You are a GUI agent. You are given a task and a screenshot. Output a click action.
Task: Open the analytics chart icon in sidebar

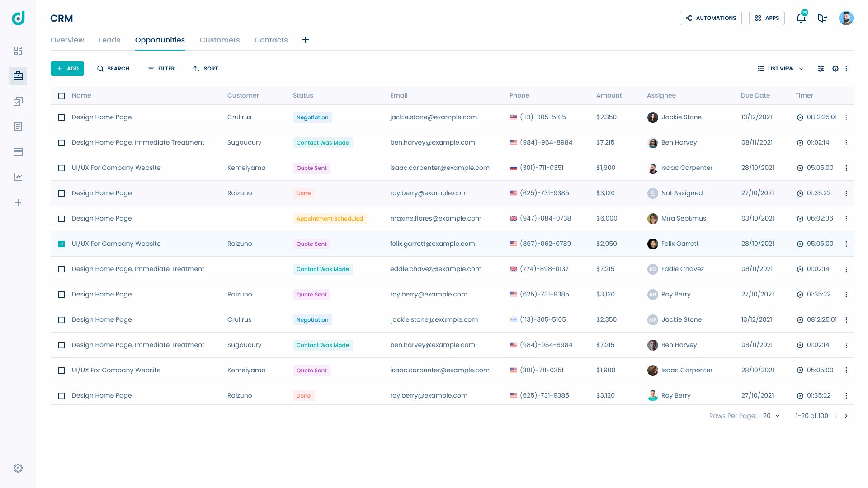18,177
